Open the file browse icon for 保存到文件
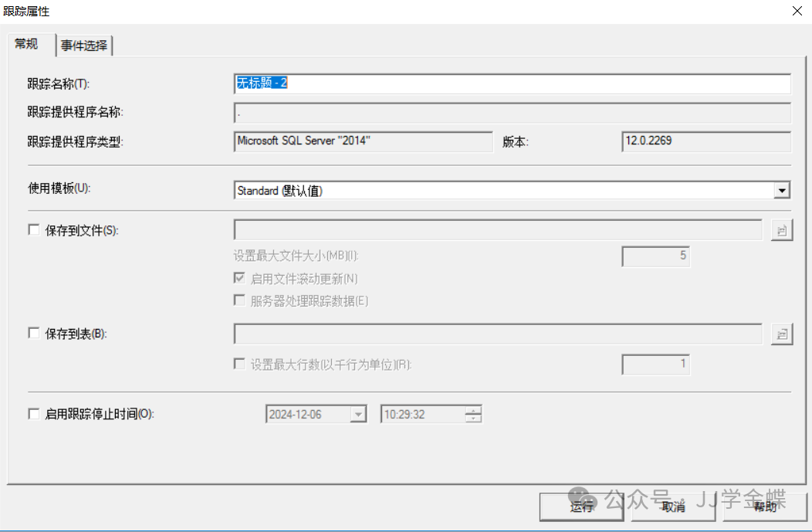812x532 pixels. 782,230
